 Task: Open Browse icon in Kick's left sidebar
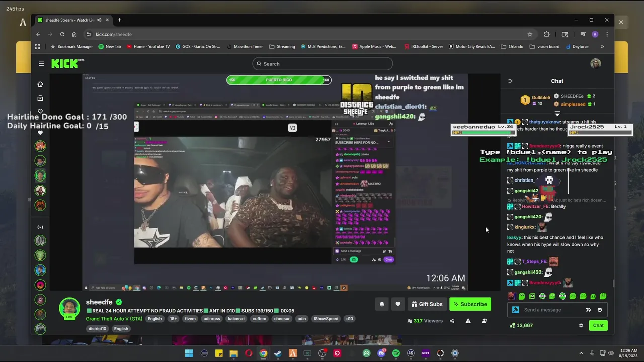point(40,98)
